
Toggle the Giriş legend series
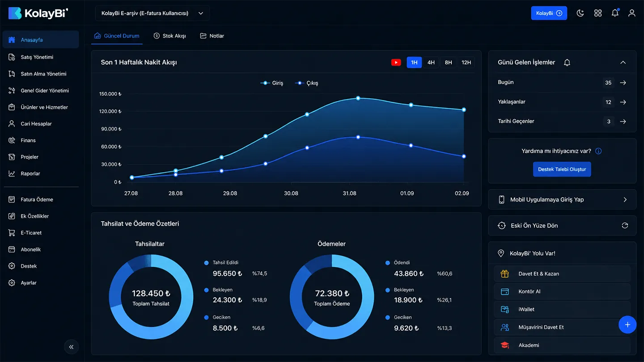pos(272,83)
